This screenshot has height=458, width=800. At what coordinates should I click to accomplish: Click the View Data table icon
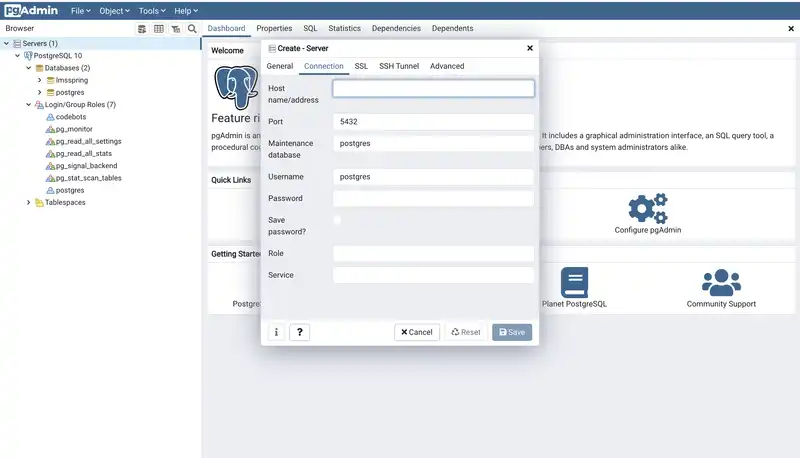coord(159,29)
